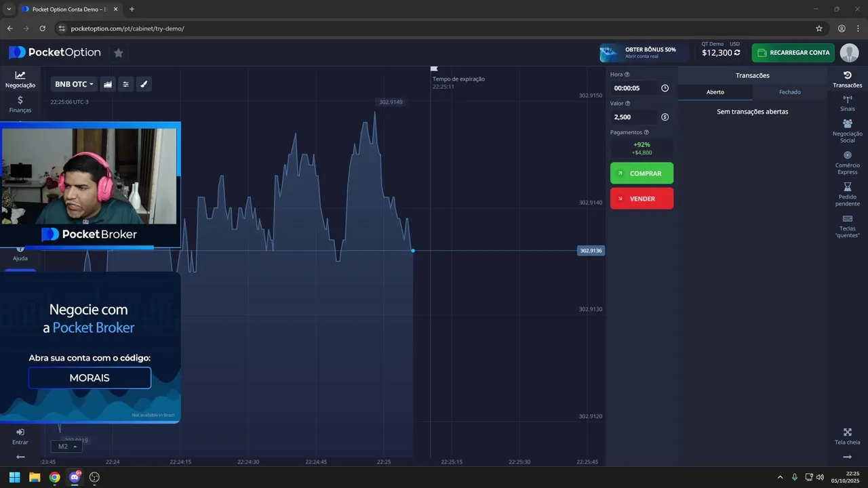Open Chrome tab search dropdown
Viewport: 868px width, 488px height.
9,9
